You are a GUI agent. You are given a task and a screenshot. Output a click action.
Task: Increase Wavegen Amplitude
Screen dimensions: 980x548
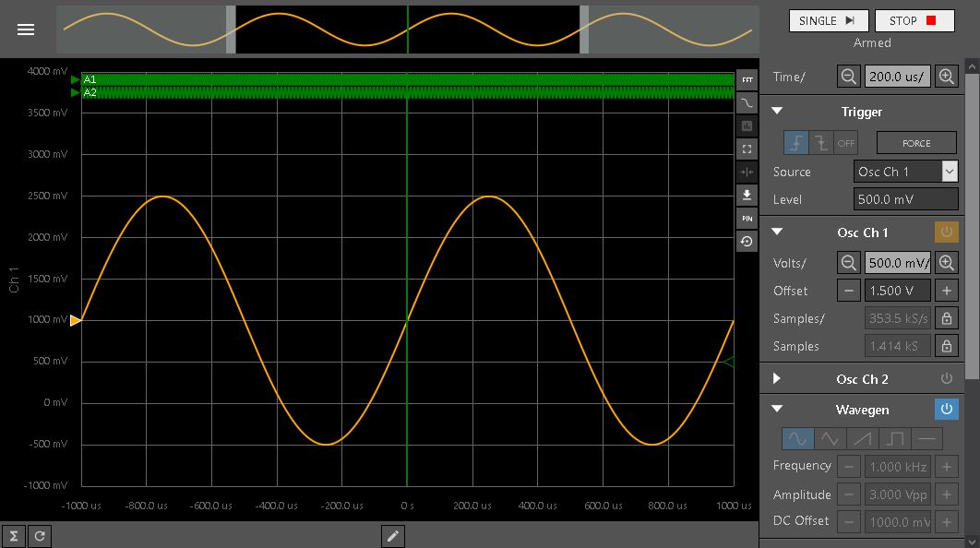click(x=947, y=494)
